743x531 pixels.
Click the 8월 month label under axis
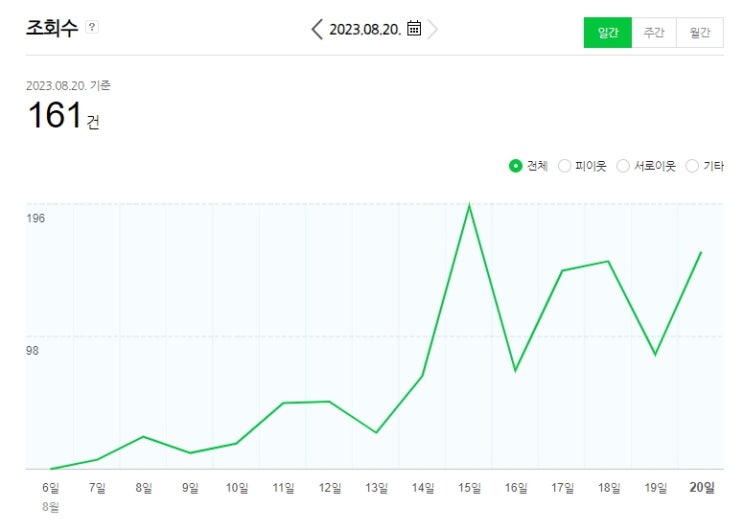point(51,507)
